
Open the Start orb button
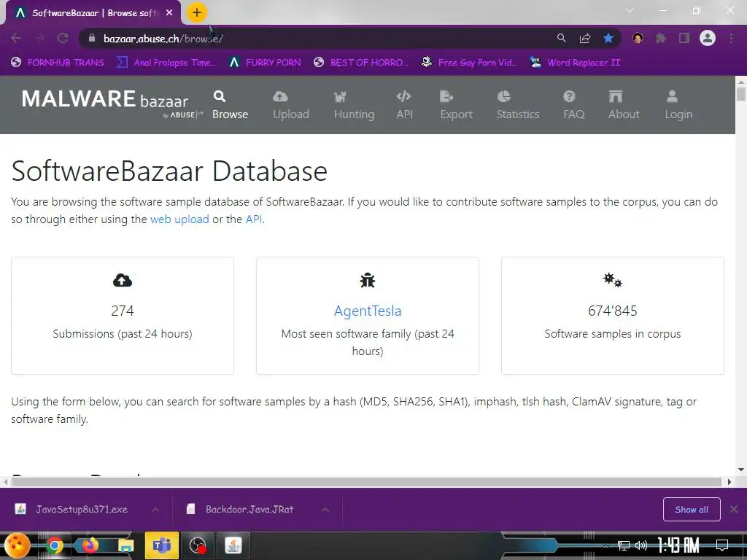(x=18, y=545)
